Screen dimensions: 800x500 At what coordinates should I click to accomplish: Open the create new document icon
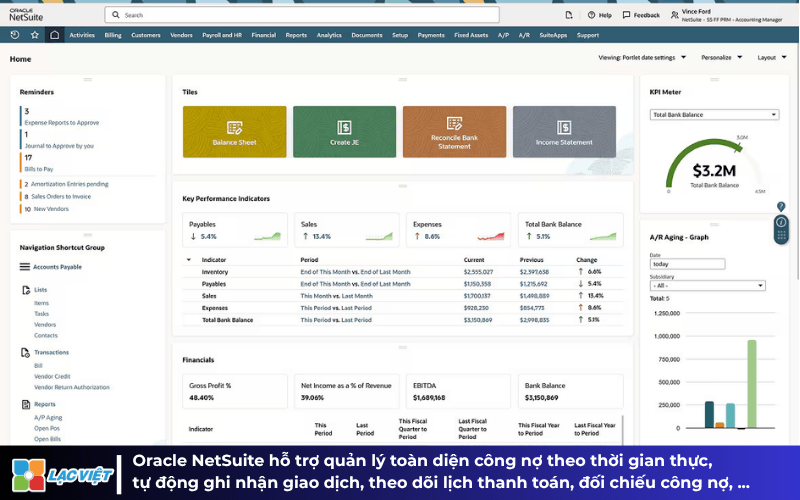[569, 15]
